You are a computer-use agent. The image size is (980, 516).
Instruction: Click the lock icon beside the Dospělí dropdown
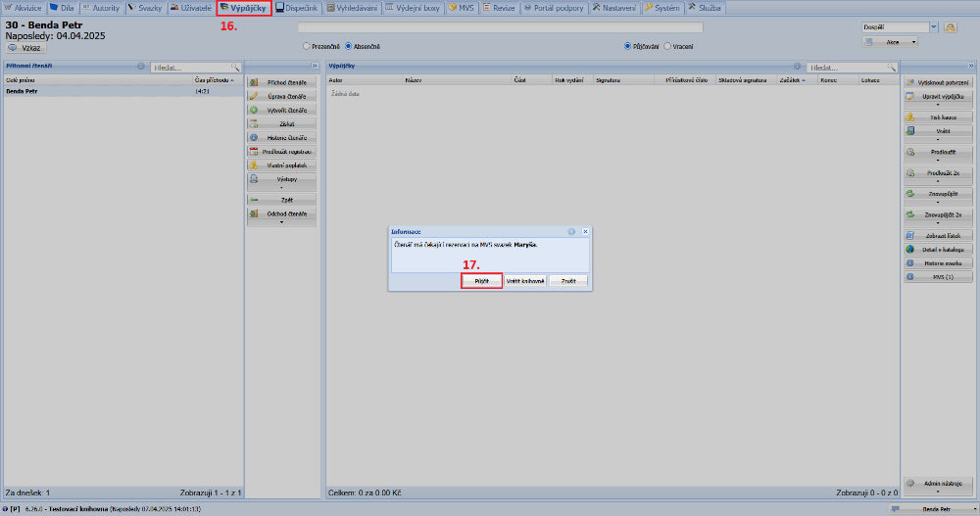coord(950,27)
